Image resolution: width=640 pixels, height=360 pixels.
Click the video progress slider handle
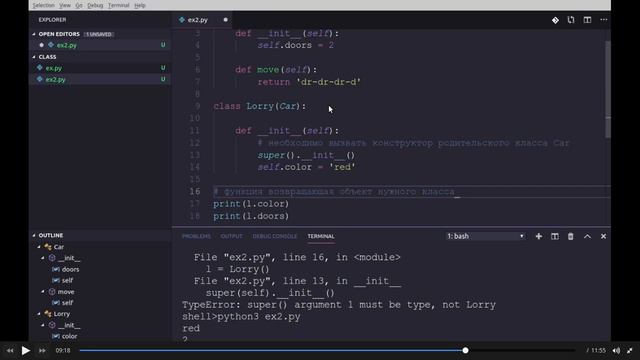pyautogui.click(x=465, y=351)
